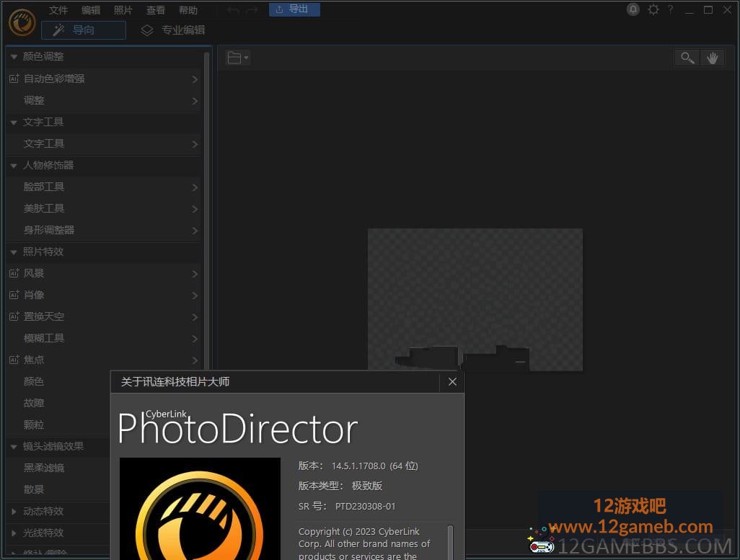The image size is (740, 560).
Task: Click the AI icon beside 置换天空
Action: [x=14, y=316]
